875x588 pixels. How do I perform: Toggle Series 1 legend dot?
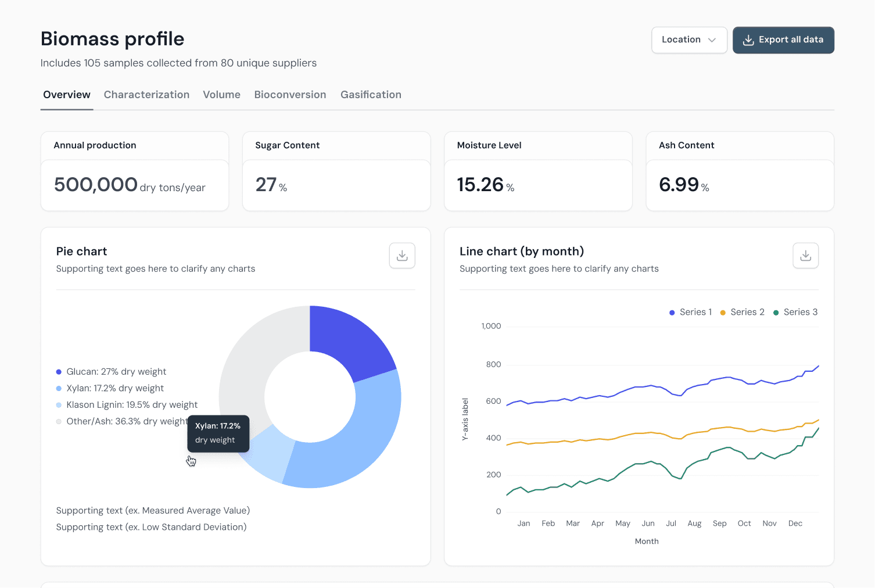(672, 313)
